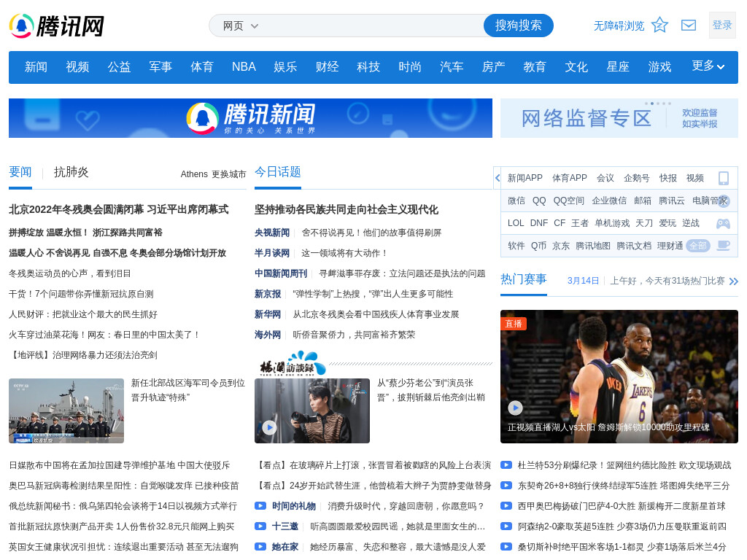This screenshot has width=747, height=560.
Task: Open the 网页 search type dropdown
Action: click(241, 26)
